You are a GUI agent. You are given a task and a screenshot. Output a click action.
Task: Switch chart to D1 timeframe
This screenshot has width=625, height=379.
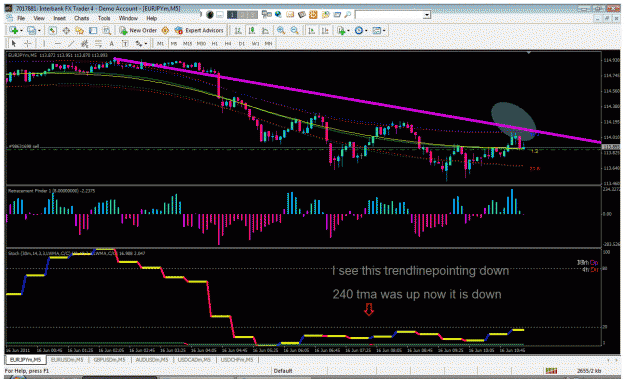click(x=242, y=43)
